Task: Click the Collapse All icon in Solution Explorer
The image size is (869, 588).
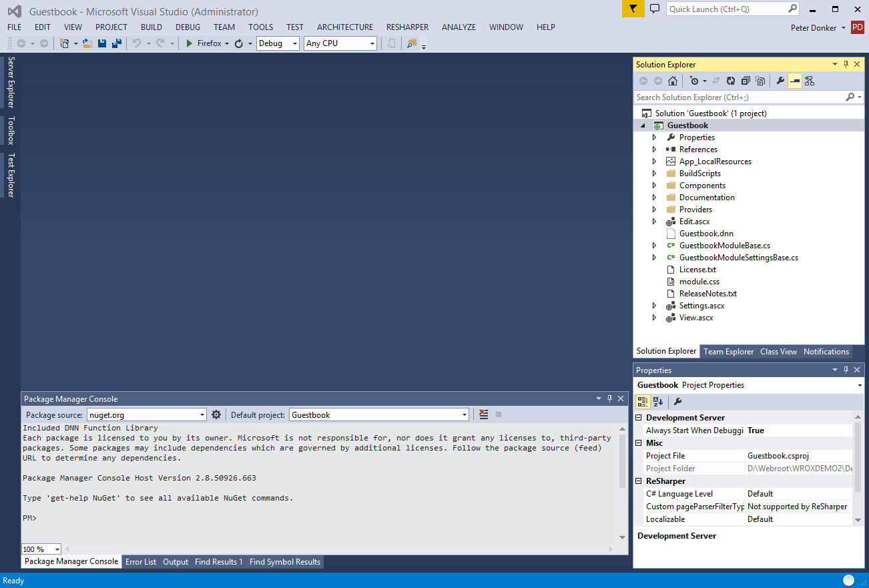Action: point(746,81)
